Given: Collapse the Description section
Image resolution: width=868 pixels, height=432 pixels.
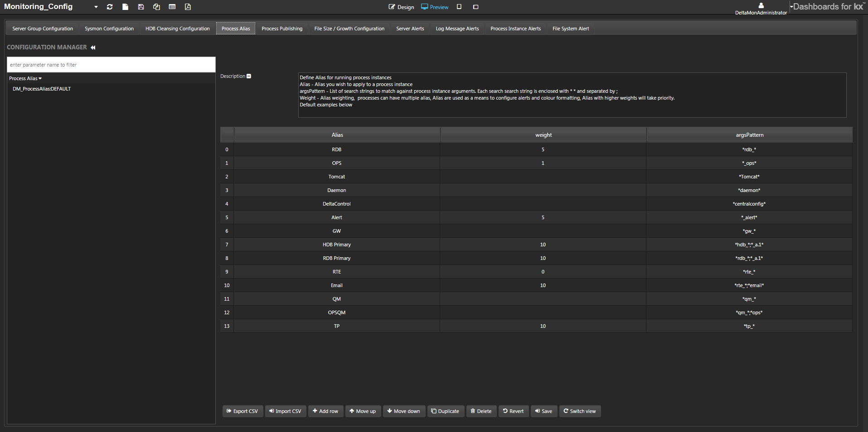Looking at the screenshot, I should [249, 76].
